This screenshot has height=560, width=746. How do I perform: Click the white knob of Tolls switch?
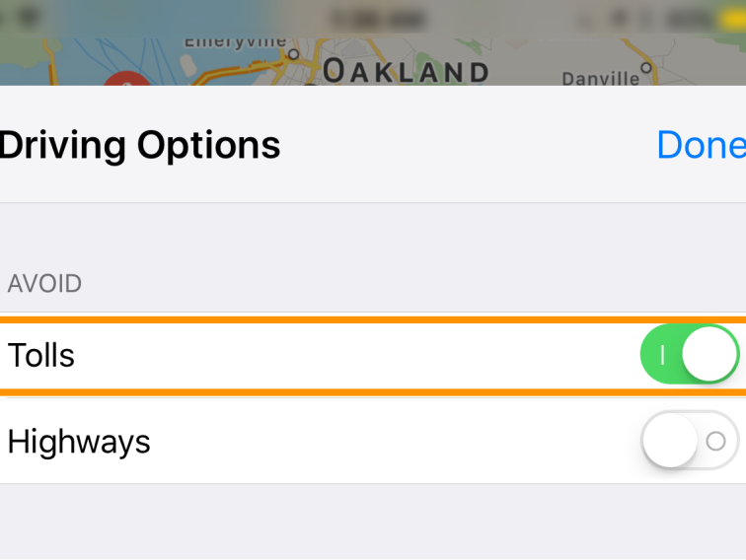pyautogui.click(x=709, y=355)
